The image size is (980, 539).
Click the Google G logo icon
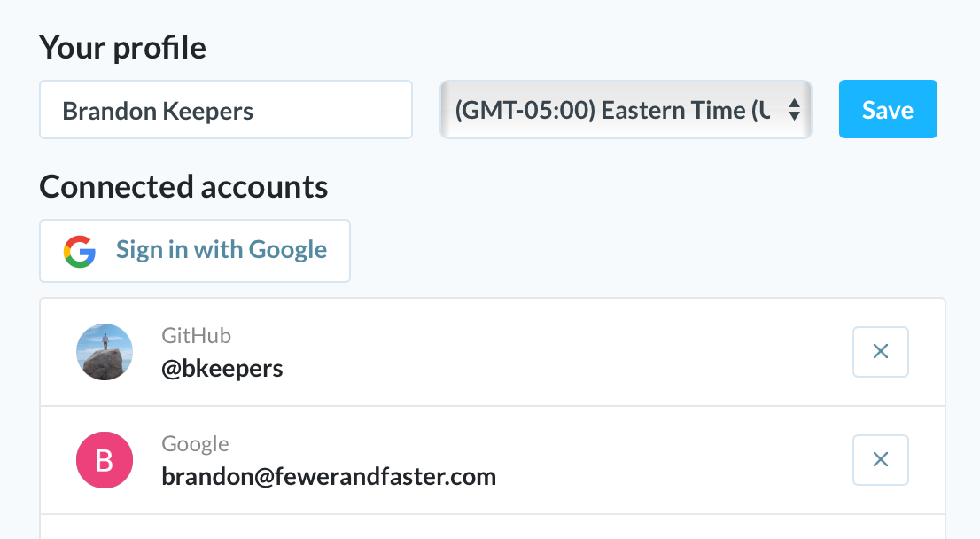point(80,252)
